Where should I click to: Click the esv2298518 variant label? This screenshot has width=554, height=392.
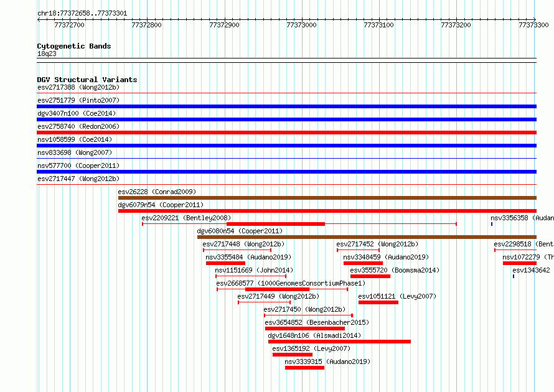click(524, 244)
